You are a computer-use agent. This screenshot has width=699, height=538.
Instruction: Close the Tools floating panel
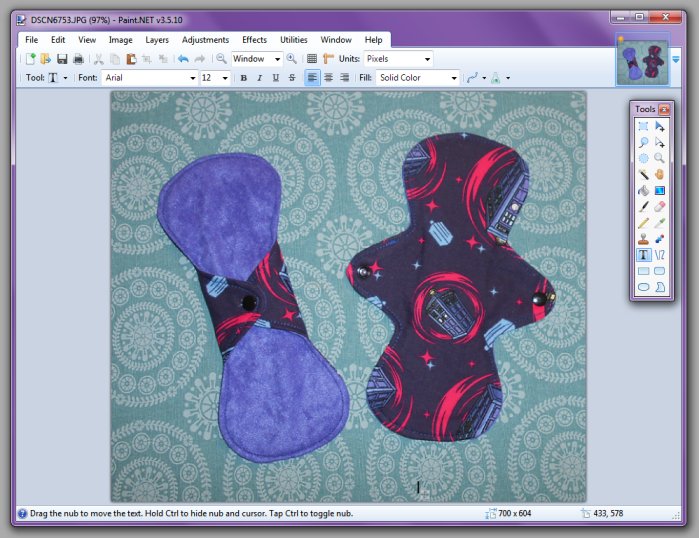pos(664,108)
